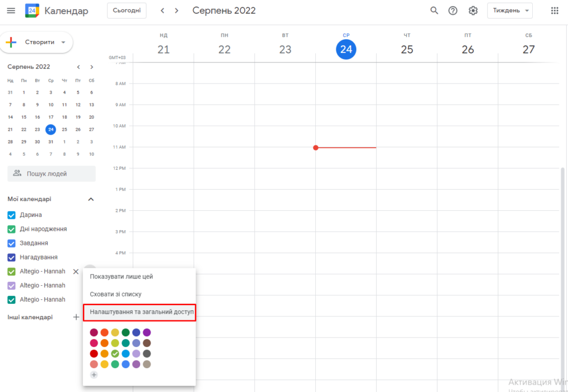Toggle the Нагадування calendar checkbox

point(11,257)
